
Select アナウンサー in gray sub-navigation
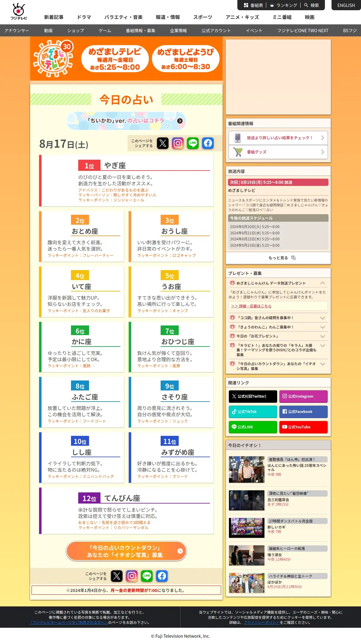pos(17,30)
